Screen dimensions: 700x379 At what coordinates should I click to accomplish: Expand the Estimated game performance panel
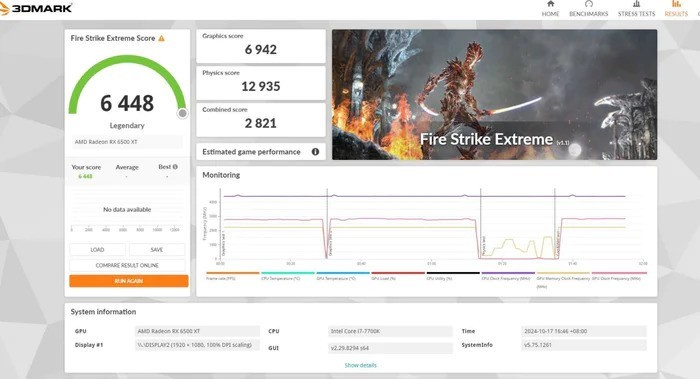point(261,152)
